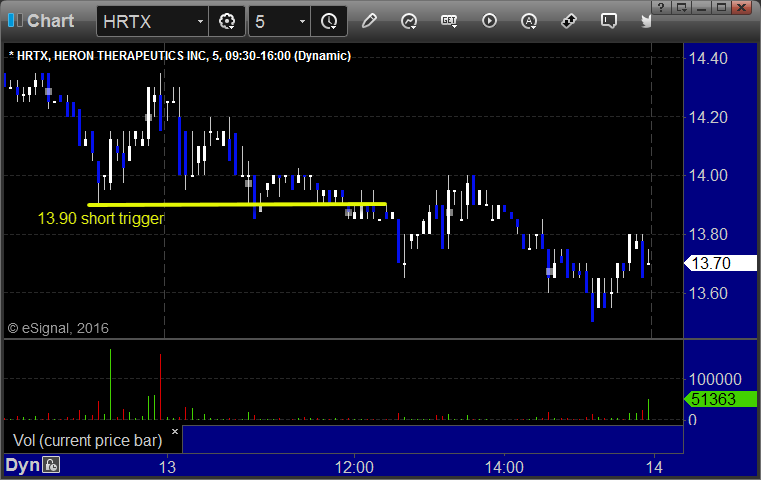This screenshot has height=480, width=761.
Task: Click the Vol (current price bar) label
Action: click(88, 440)
